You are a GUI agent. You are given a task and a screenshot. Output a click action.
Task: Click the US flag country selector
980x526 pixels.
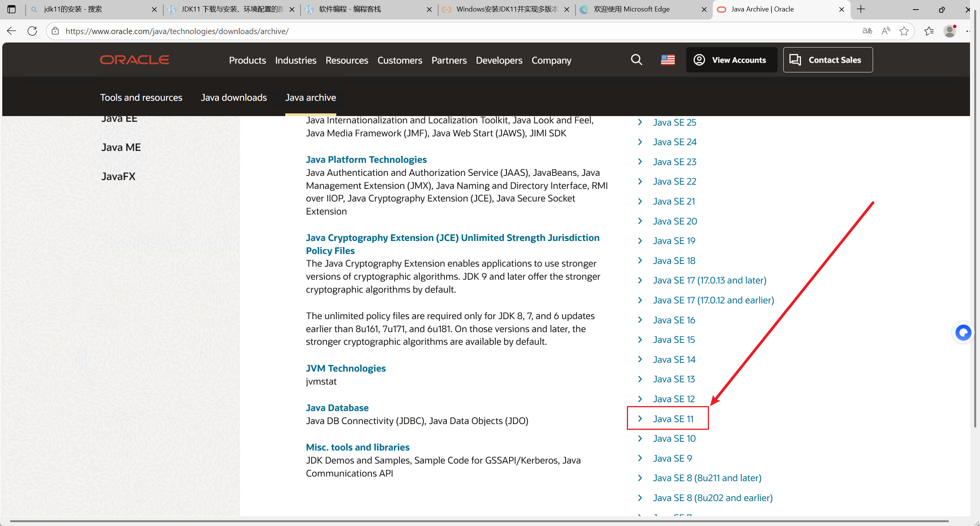(x=668, y=60)
